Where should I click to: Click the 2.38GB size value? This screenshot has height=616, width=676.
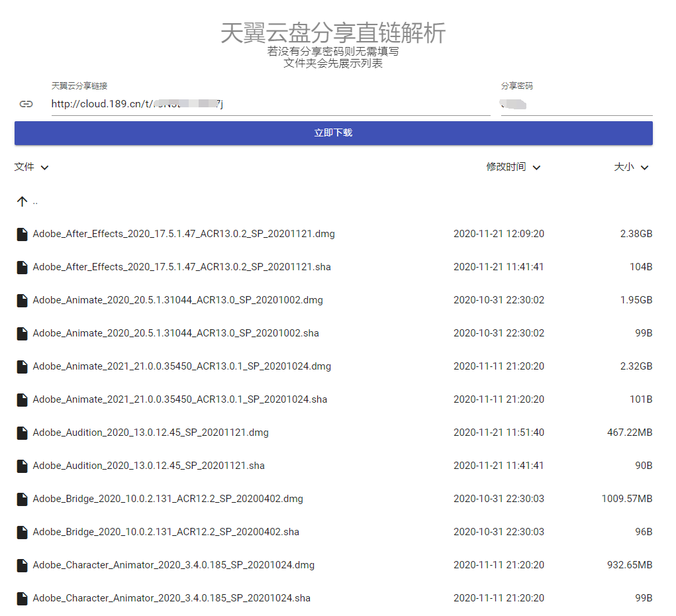click(636, 234)
